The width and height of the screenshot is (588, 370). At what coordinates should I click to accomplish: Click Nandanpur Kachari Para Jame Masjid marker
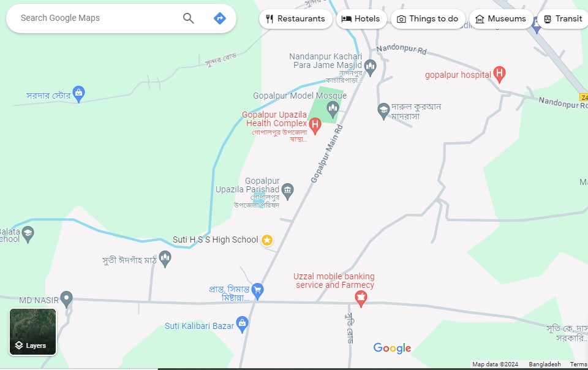pos(370,68)
